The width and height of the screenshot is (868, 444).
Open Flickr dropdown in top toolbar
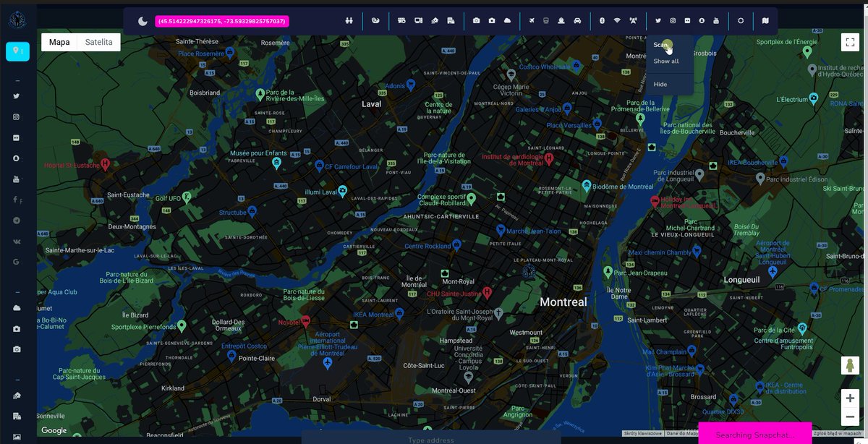[x=687, y=21]
